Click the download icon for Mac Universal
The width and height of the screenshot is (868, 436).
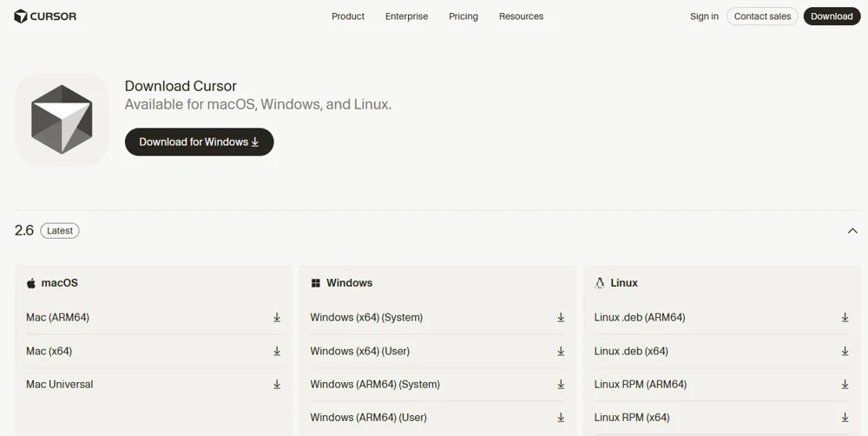(277, 385)
